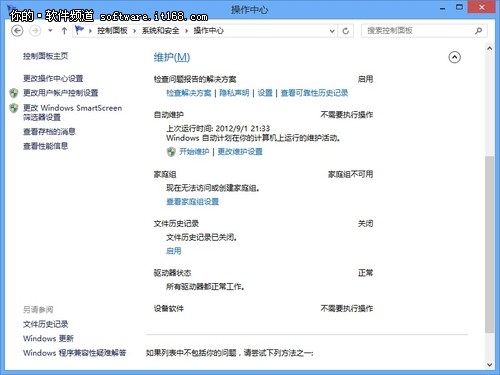Click 所有驱动器都正常工作。 text
The image size is (500, 375).
(x=205, y=287)
